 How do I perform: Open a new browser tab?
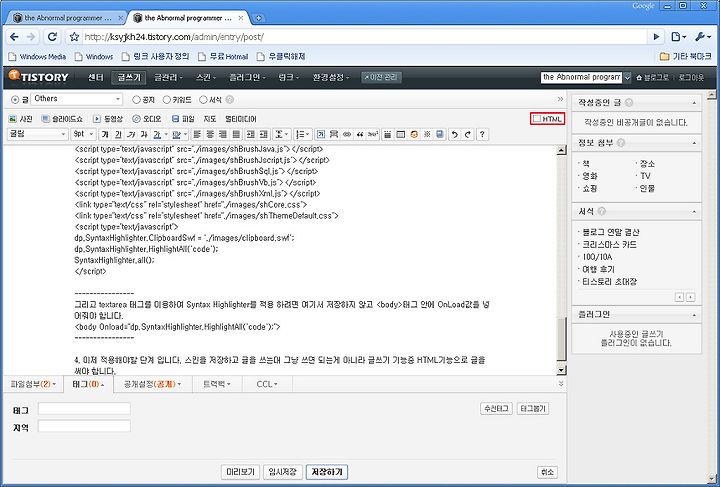(x=259, y=18)
